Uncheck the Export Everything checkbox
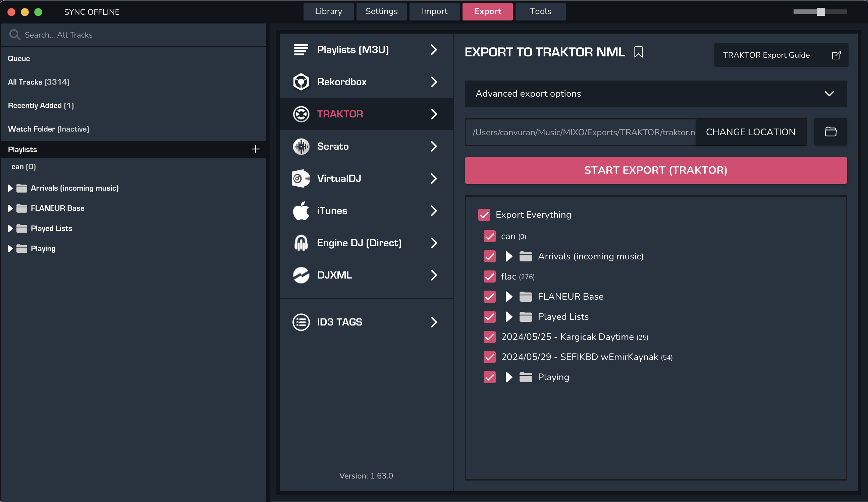The height and width of the screenshot is (502, 868). 484,215
